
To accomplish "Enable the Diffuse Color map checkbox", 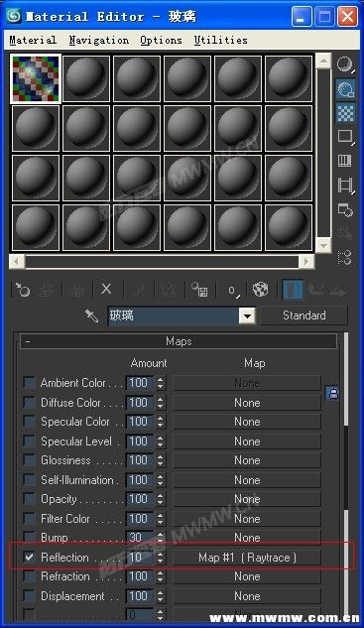I will tap(29, 402).
